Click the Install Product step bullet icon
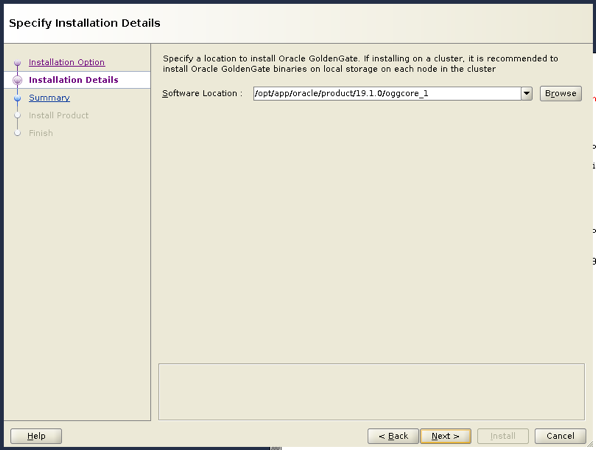This screenshot has width=596, height=450. pyautogui.click(x=17, y=116)
